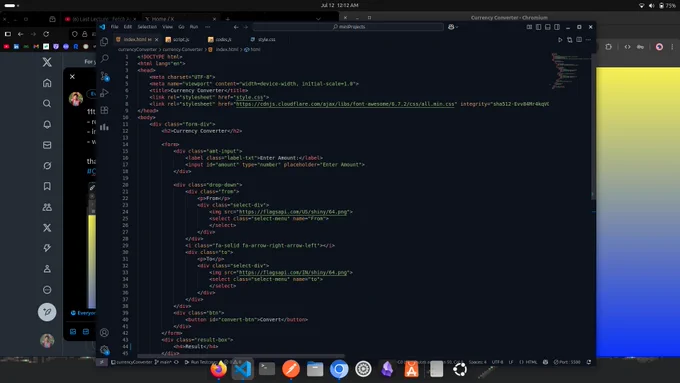The image size is (680, 383).
Task: Open the Extensions view in VS Code
Action: pyautogui.click(x=105, y=110)
